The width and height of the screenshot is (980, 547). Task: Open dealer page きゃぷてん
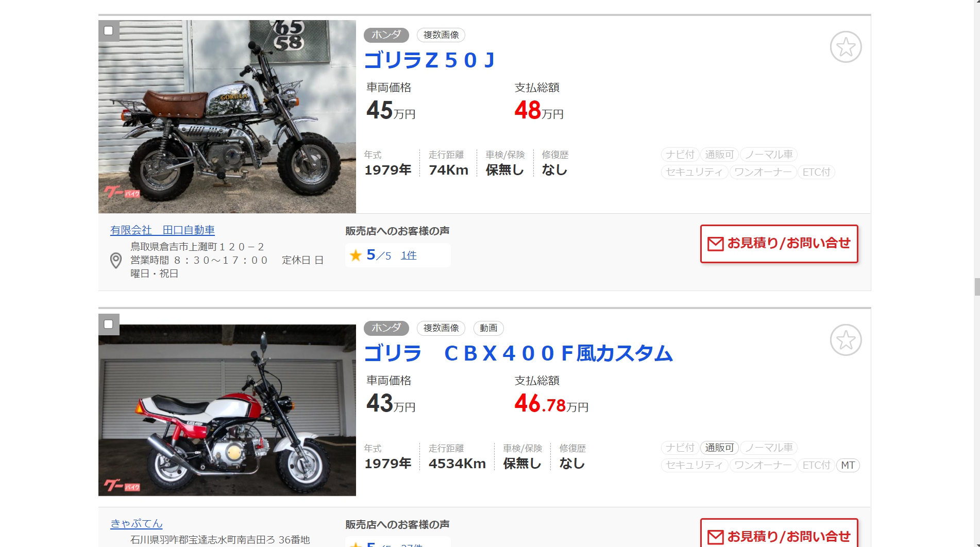click(136, 523)
